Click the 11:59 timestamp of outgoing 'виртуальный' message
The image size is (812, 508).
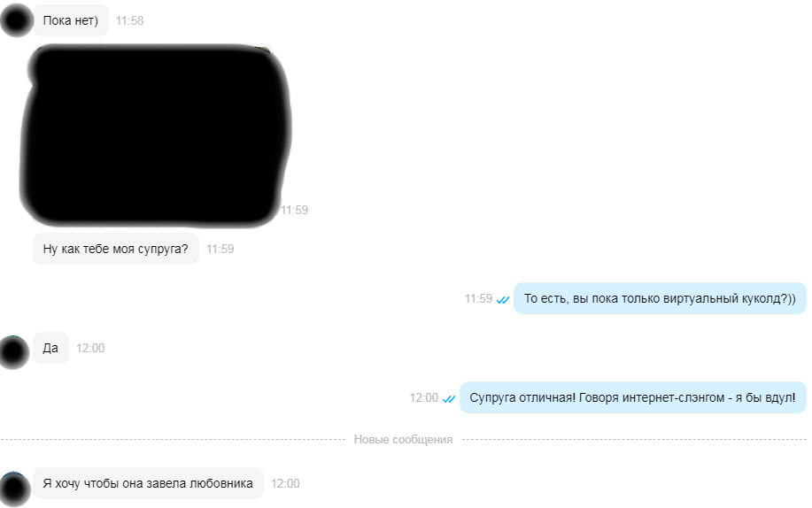478,298
